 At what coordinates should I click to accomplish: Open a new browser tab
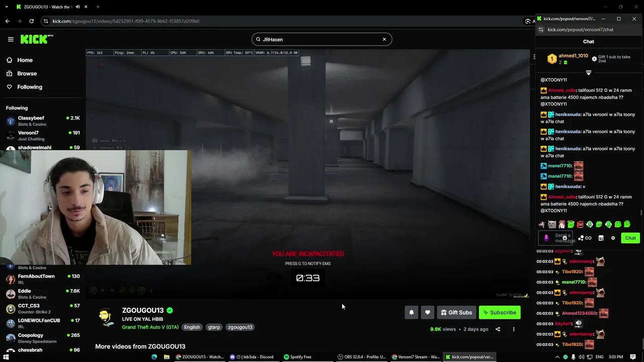[98, 7]
